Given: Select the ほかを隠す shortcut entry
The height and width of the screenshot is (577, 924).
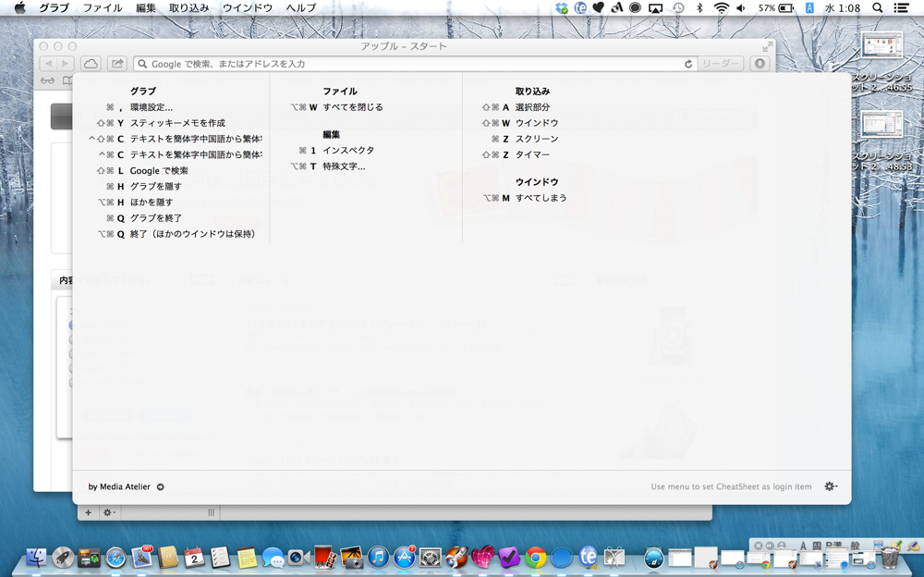Looking at the screenshot, I should coord(152,203).
